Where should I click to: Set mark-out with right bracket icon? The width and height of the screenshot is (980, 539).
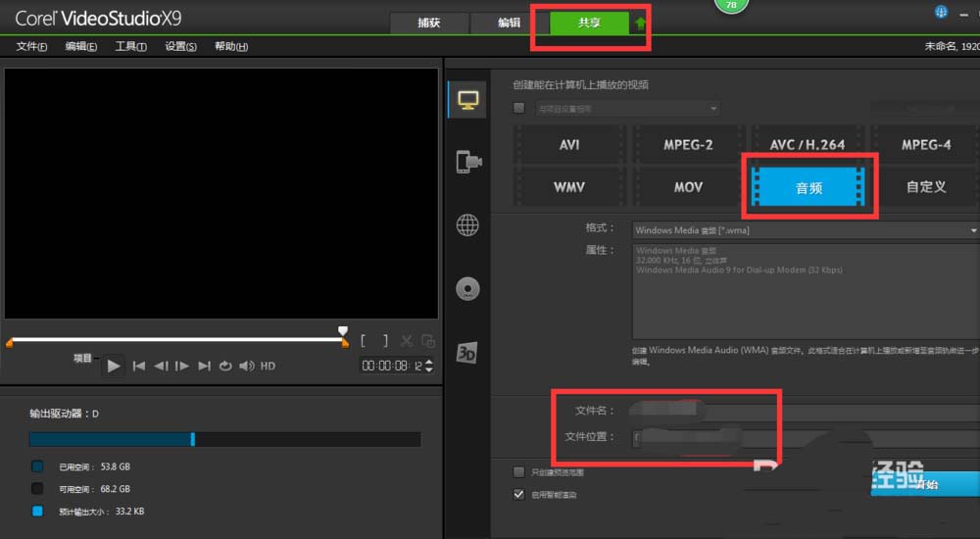[385, 341]
